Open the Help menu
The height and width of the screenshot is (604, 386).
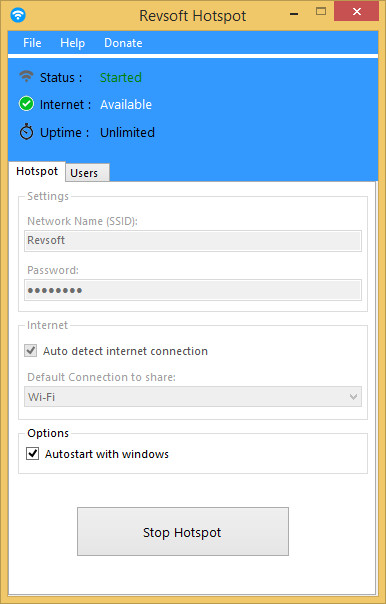72,42
